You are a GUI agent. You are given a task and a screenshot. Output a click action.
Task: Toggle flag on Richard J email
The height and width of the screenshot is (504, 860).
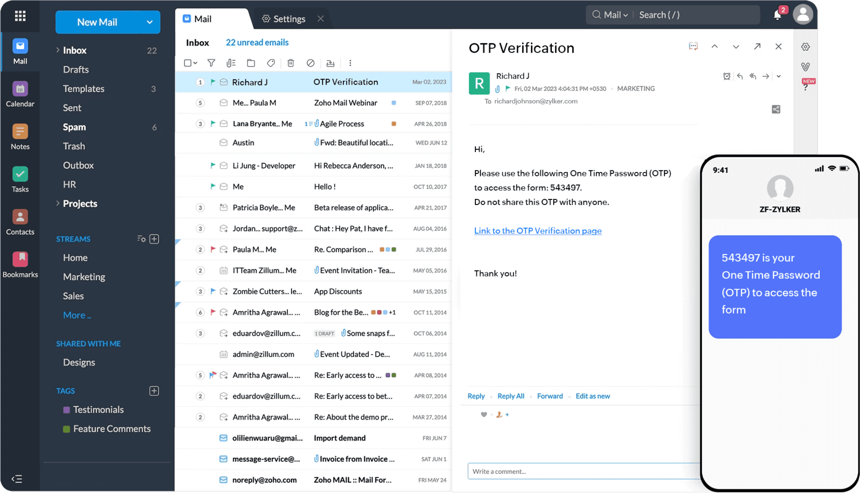213,82
